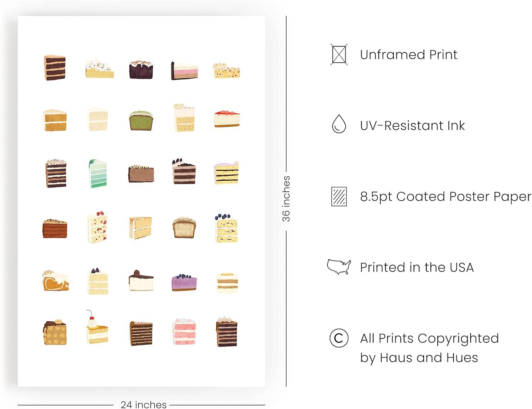The image size is (532, 409).
Task: Click the Neapolitan pink-and-cream striped slice
Action: point(184,71)
